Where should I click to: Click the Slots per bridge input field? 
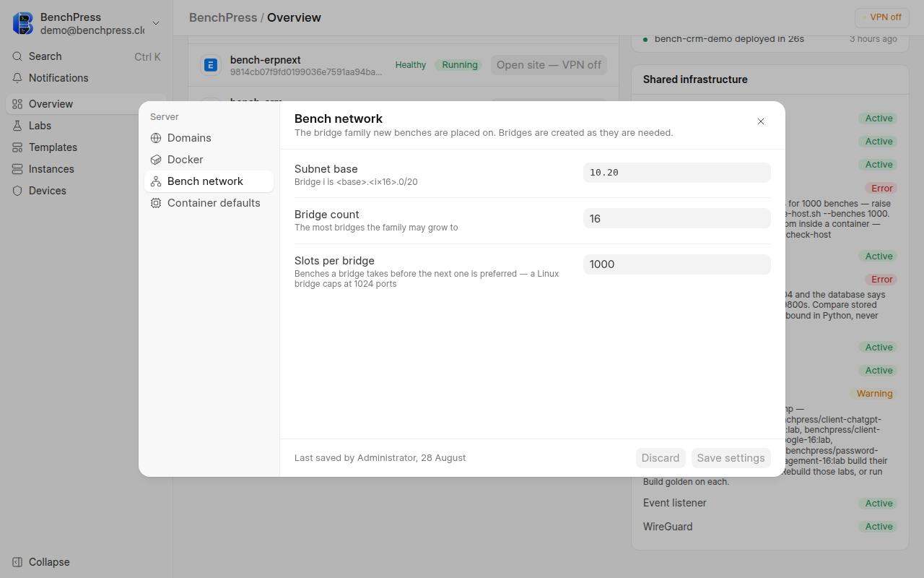(677, 264)
